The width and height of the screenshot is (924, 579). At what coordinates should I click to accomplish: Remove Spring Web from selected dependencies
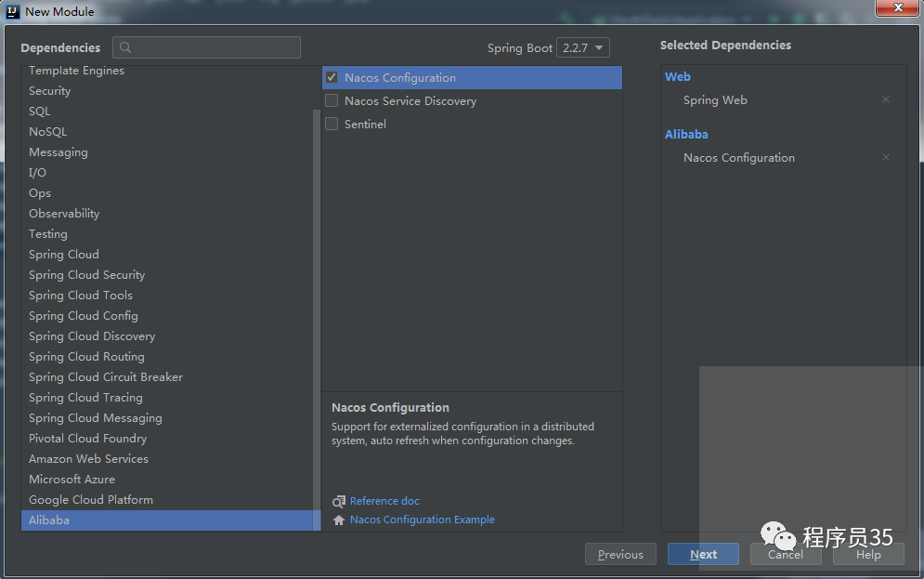pos(885,99)
